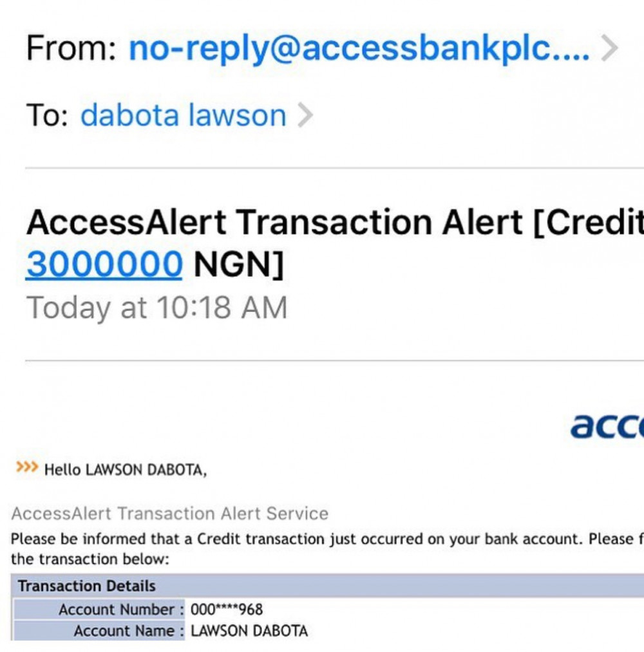Click the orange triple-arrow icon
644x652 pixels.
pos(26,467)
